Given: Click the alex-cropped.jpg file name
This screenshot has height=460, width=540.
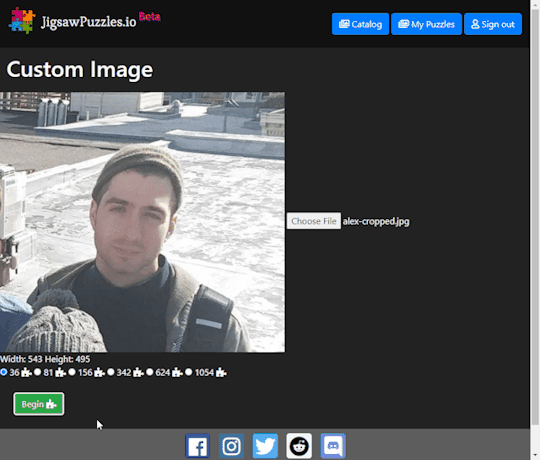Looking at the screenshot, I should coord(376,221).
